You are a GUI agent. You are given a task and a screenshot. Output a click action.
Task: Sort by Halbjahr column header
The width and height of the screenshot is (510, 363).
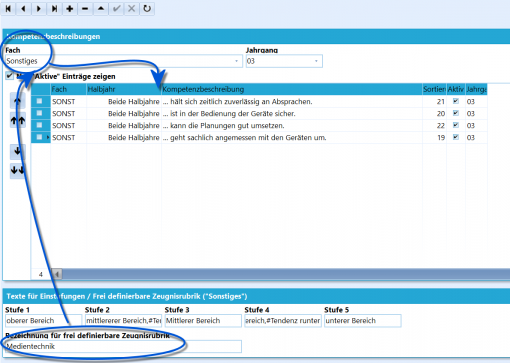(124, 89)
